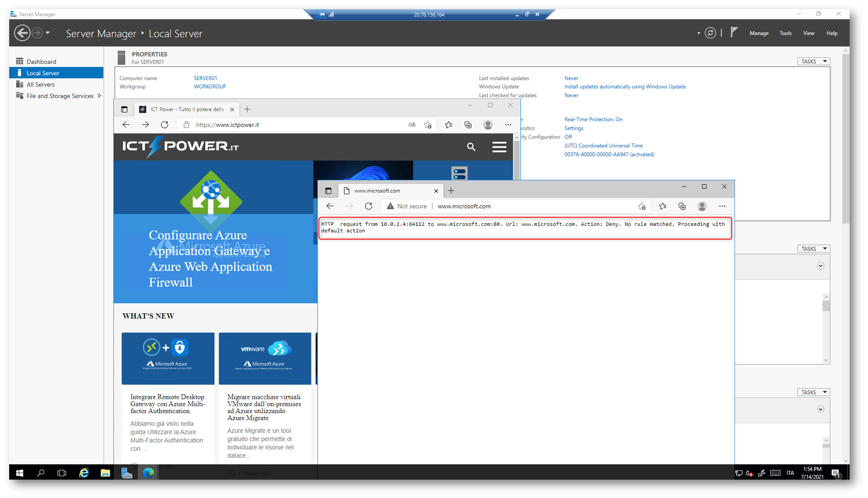Viewport: 868px width, 498px height.
Task: Click the ITA language indicator in system tray
Action: 790,473
